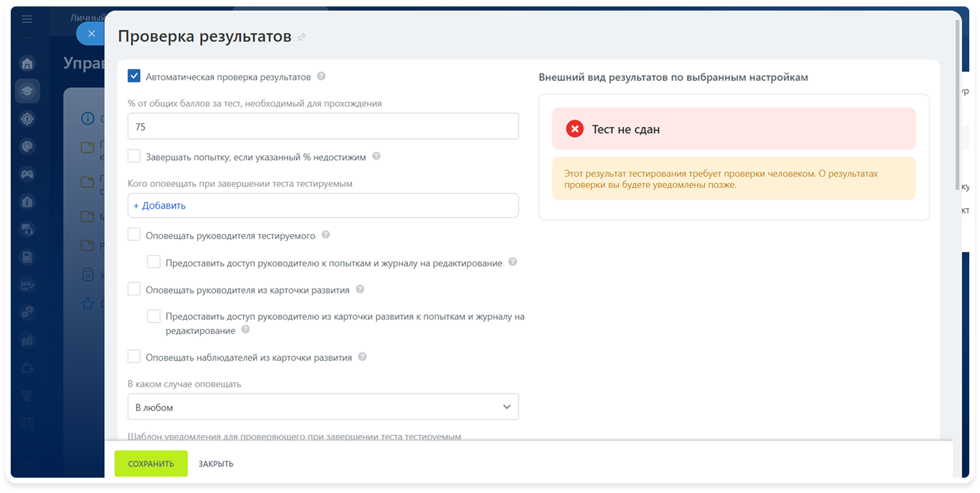Open the target icon section in sidebar
This screenshot has width=980, height=493.
(27, 119)
